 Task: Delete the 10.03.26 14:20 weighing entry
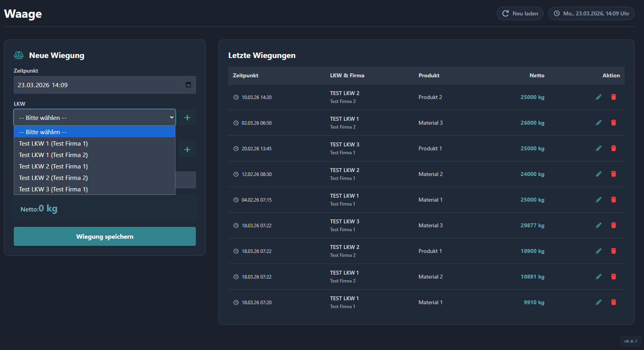click(613, 97)
